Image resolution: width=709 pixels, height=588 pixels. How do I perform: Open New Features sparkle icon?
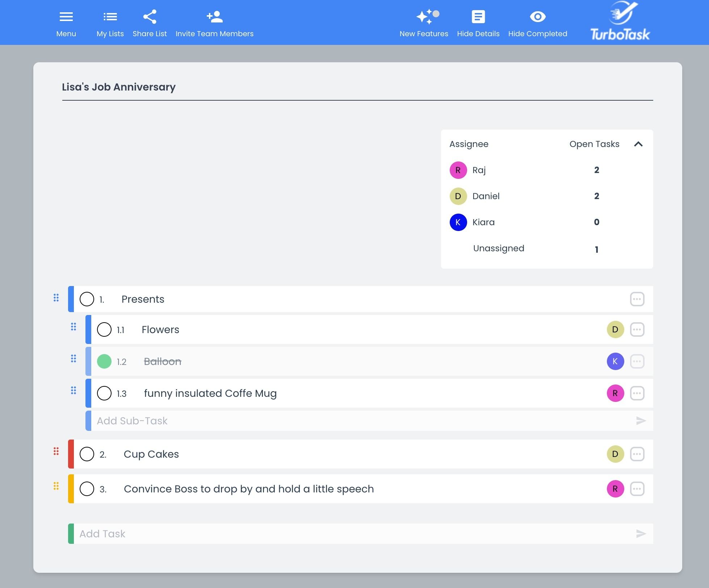tap(424, 17)
